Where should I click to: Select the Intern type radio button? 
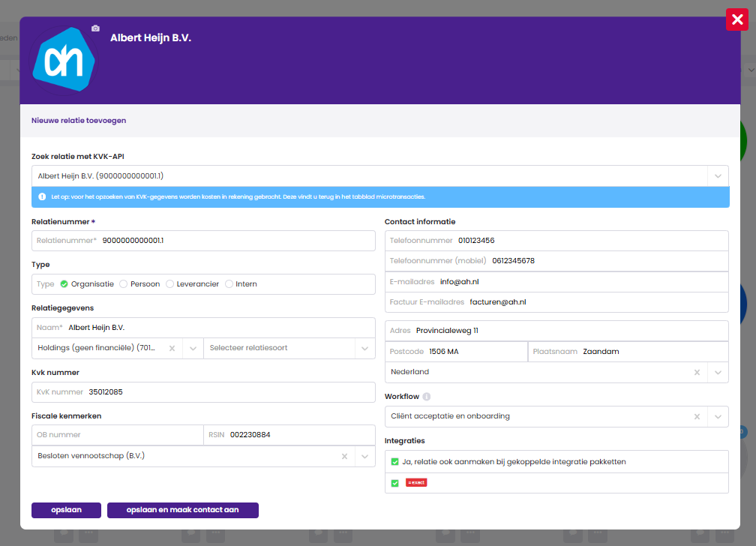pos(229,284)
